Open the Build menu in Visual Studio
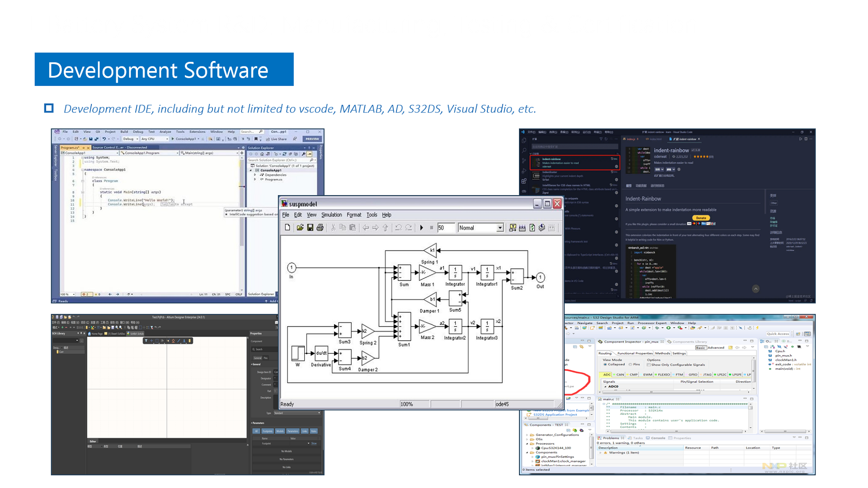 point(124,132)
